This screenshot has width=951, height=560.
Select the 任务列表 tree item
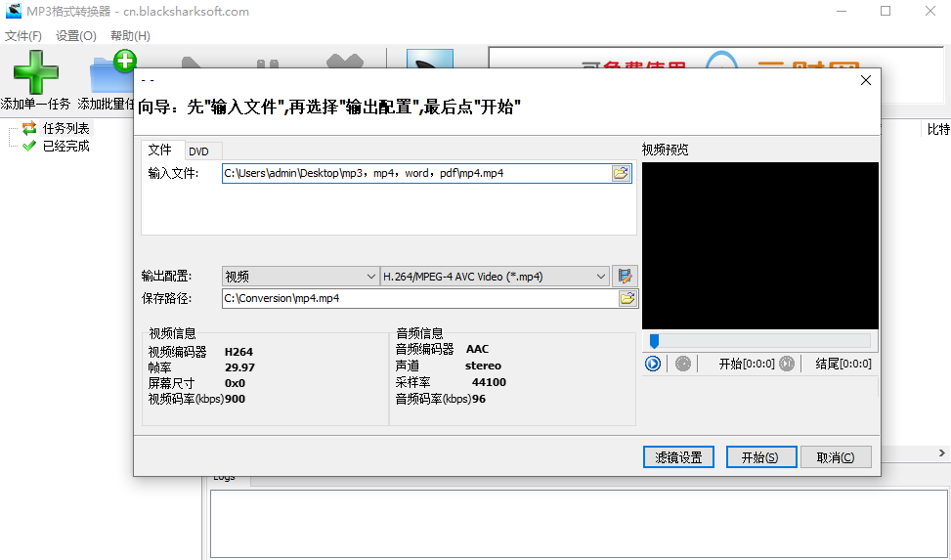65,129
